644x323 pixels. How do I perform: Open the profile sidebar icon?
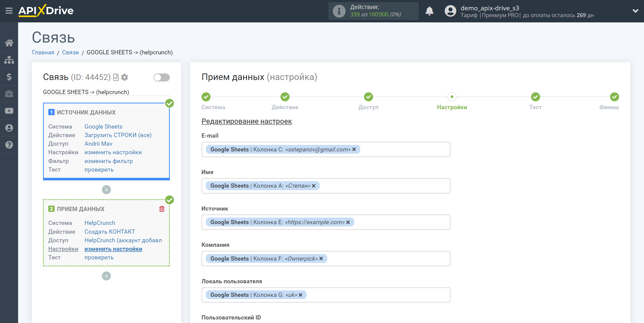[x=9, y=128]
